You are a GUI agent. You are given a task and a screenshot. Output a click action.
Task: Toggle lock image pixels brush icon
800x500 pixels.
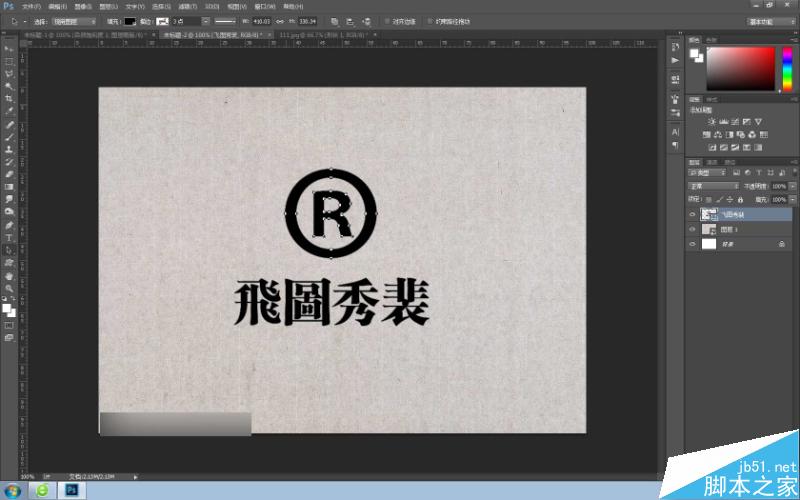(x=719, y=200)
